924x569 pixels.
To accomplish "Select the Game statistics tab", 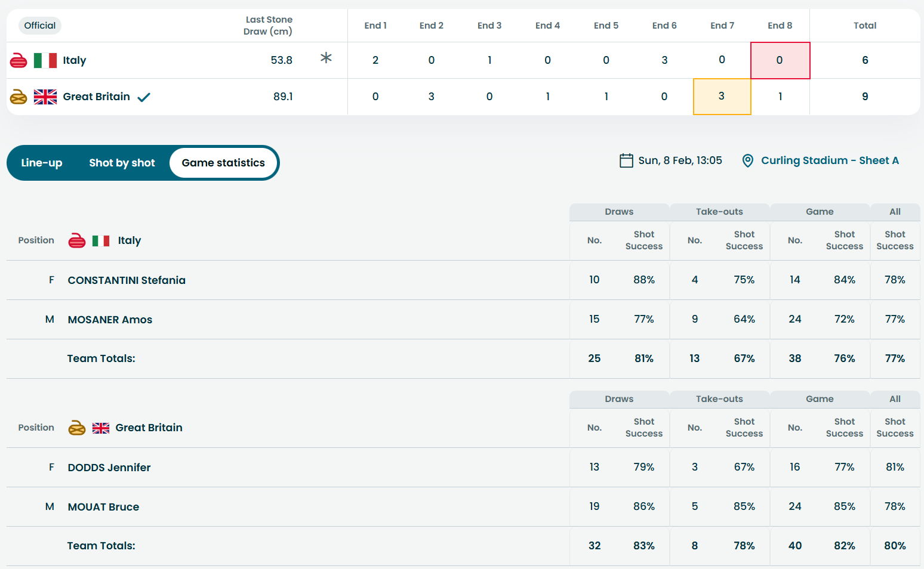I will coord(223,163).
